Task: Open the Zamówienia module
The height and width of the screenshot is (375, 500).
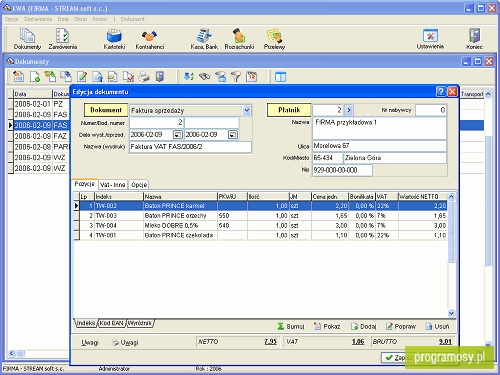Action: pyautogui.click(x=63, y=39)
